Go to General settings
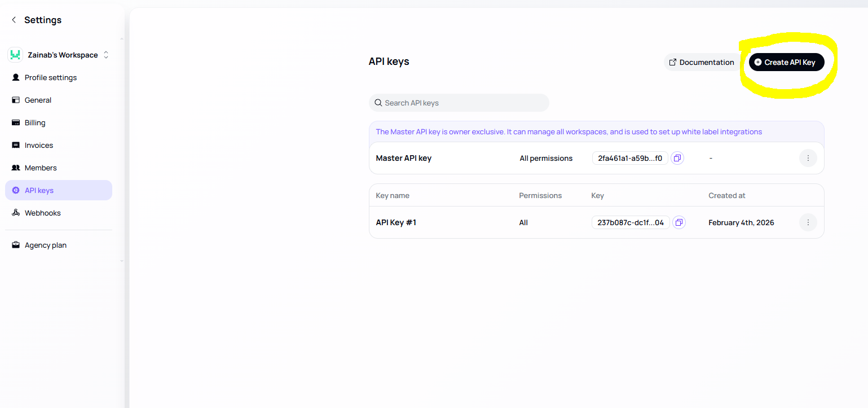868x408 pixels. [x=38, y=100]
